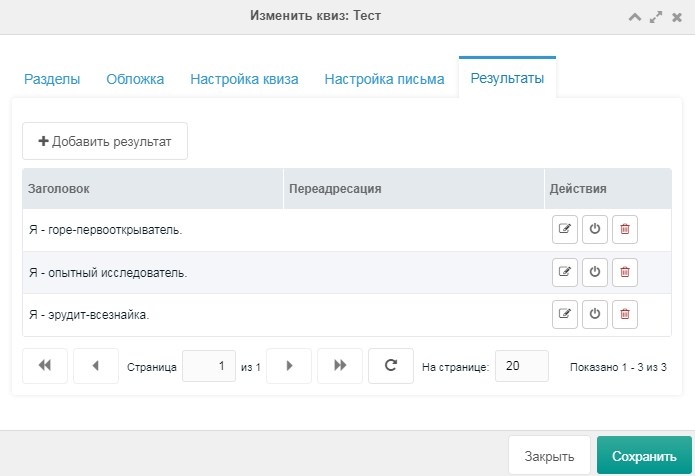Remove the "Я - эрудит-всезнайка" result

click(625, 315)
